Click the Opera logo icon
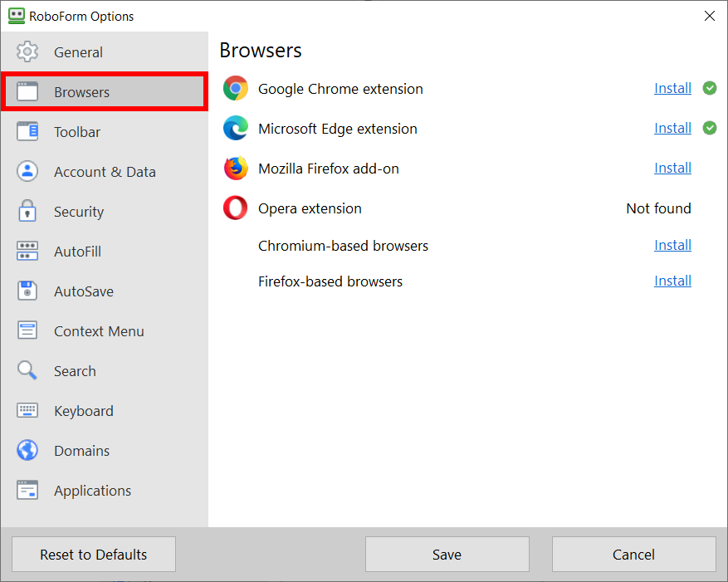This screenshot has height=582, width=728. pos(236,208)
